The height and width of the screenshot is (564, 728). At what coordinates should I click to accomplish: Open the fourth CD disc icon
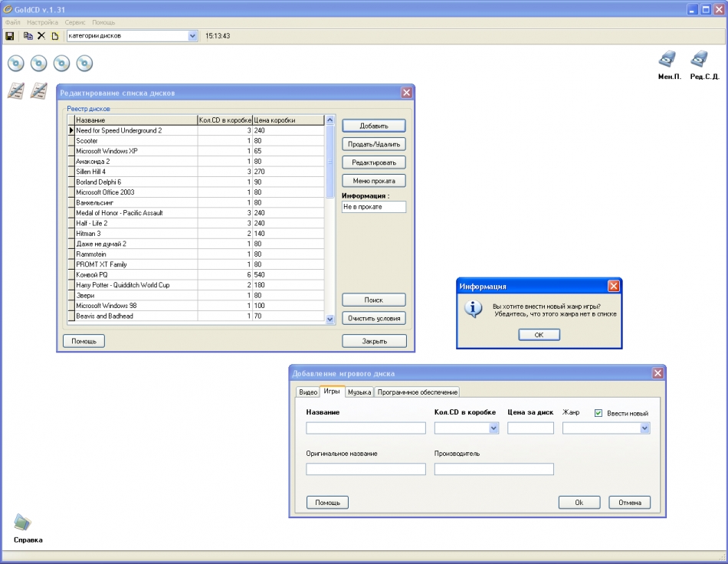click(x=84, y=63)
